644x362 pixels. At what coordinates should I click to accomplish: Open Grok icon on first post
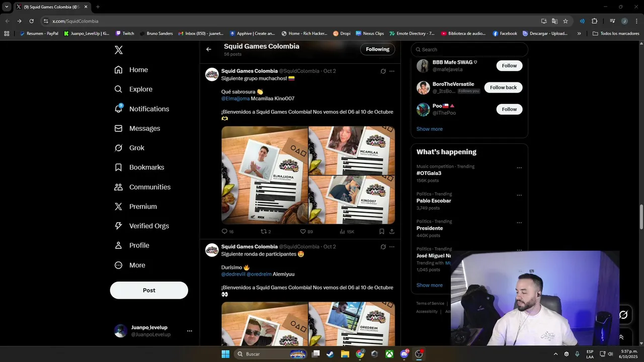point(383,71)
